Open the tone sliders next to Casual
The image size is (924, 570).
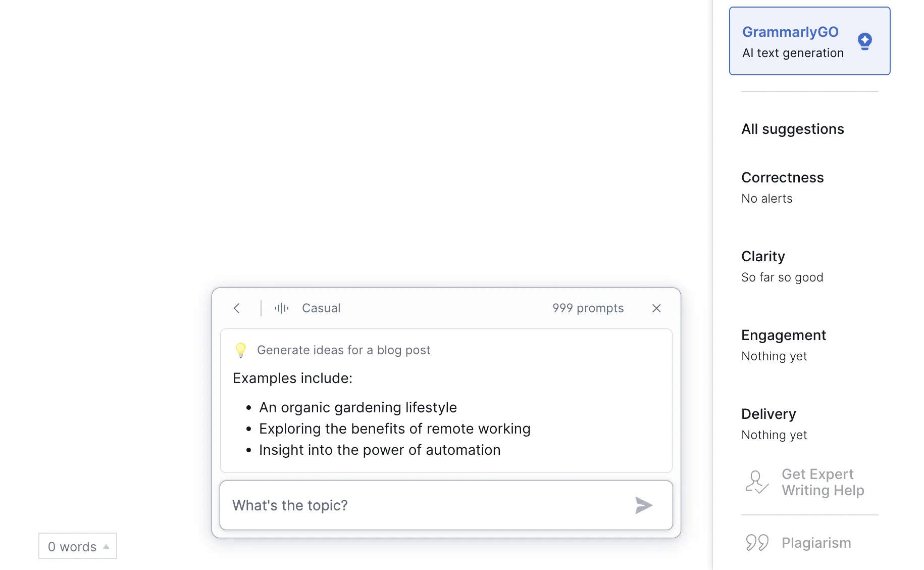281,308
